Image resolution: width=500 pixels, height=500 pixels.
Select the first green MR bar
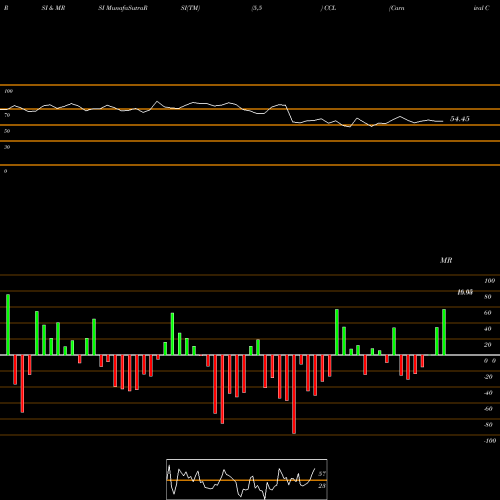click(8, 325)
